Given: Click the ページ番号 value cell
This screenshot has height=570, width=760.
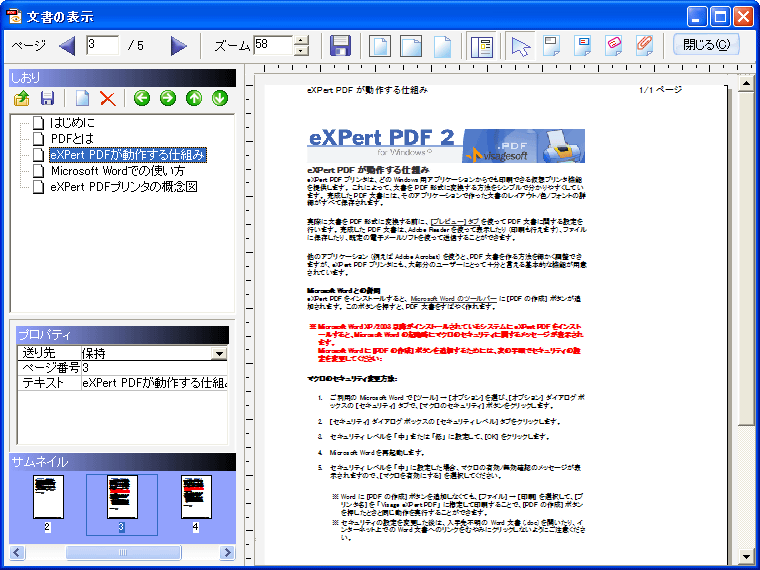Looking at the screenshot, I should pyautogui.click(x=154, y=368).
